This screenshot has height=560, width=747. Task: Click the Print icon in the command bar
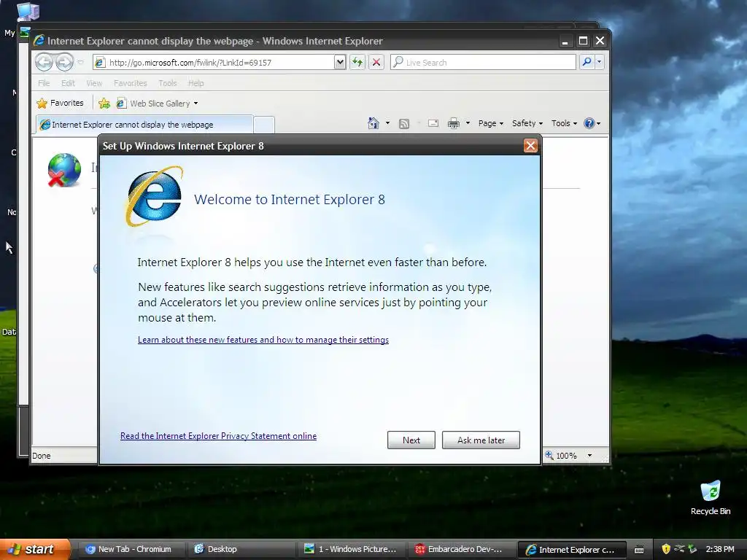pyautogui.click(x=454, y=123)
